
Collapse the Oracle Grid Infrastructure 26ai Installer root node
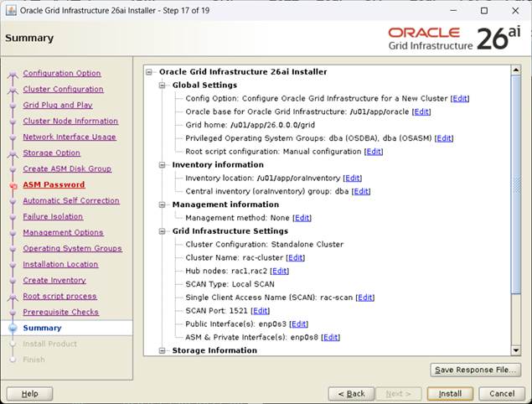[149, 72]
